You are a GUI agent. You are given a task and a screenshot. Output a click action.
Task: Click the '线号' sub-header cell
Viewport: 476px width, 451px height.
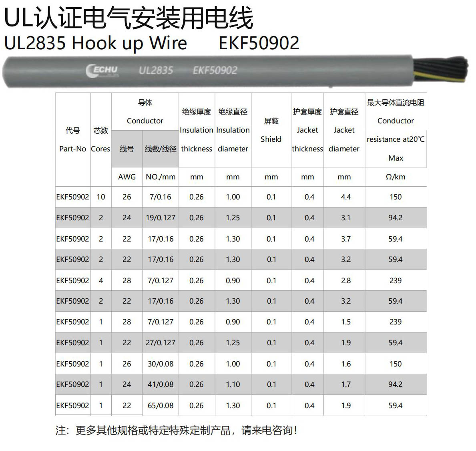(x=127, y=149)
